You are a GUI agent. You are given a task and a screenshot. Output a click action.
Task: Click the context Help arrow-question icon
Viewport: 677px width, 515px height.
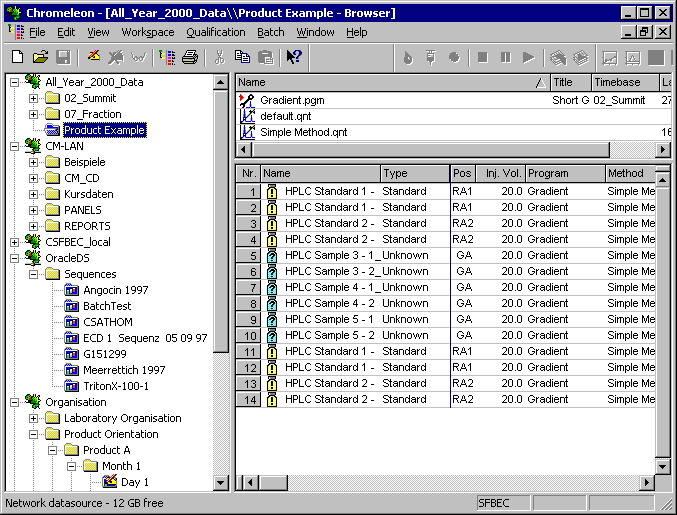(294, 57)
